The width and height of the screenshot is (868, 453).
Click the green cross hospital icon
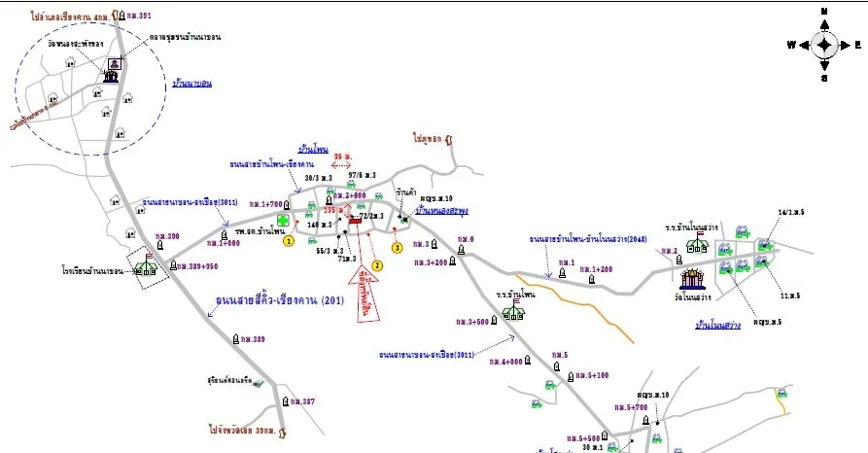pyautogui.click(x=284, y=221)
